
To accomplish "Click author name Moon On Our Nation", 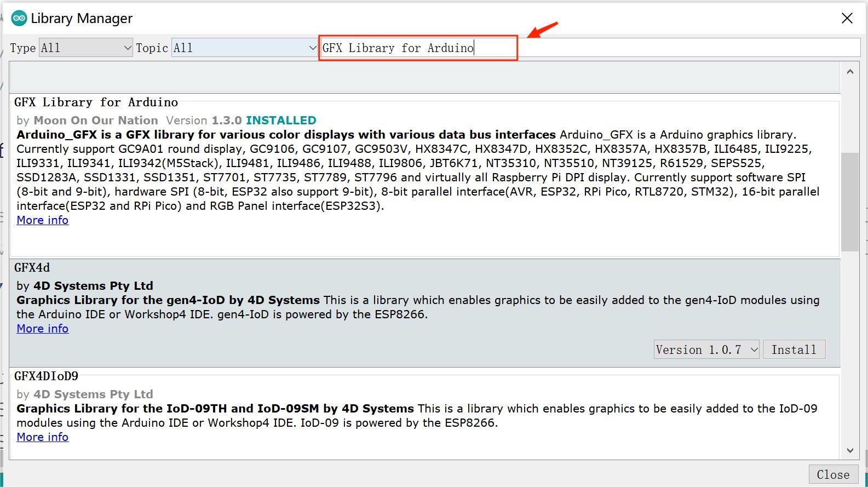I will (x=96, y=121).
